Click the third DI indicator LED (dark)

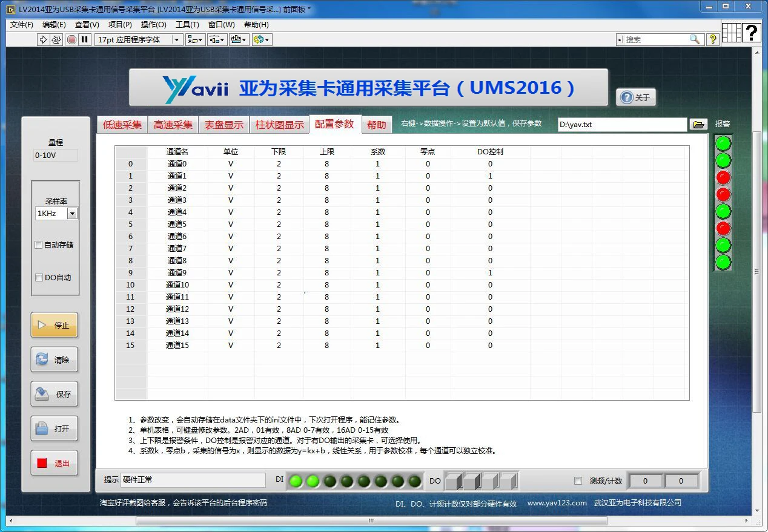pos(329,481)
